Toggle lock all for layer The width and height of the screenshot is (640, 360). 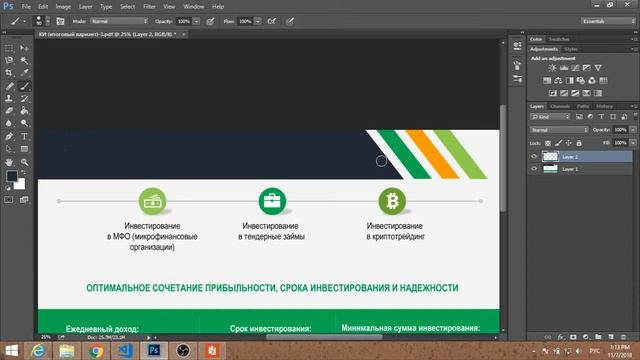[579, 143]
